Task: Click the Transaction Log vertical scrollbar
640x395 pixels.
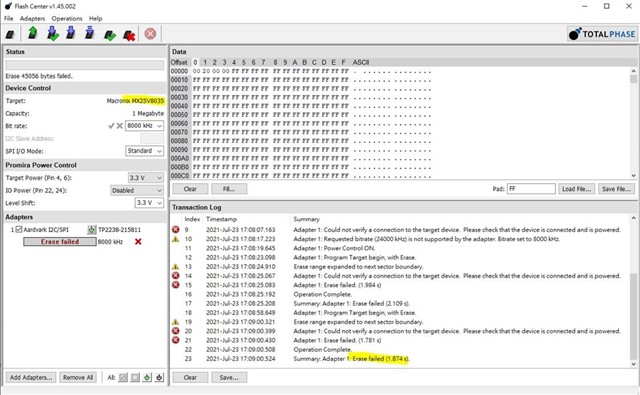Action: click(633, 291)
